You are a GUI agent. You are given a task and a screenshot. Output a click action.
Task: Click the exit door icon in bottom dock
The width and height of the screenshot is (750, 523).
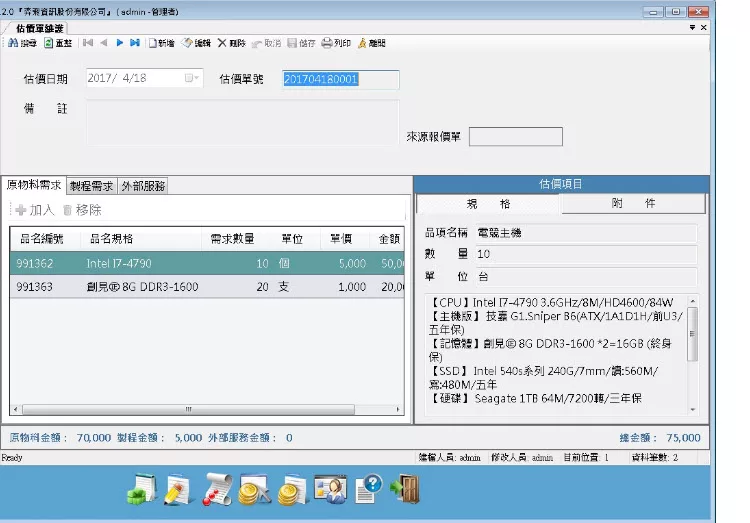[405, 489]
